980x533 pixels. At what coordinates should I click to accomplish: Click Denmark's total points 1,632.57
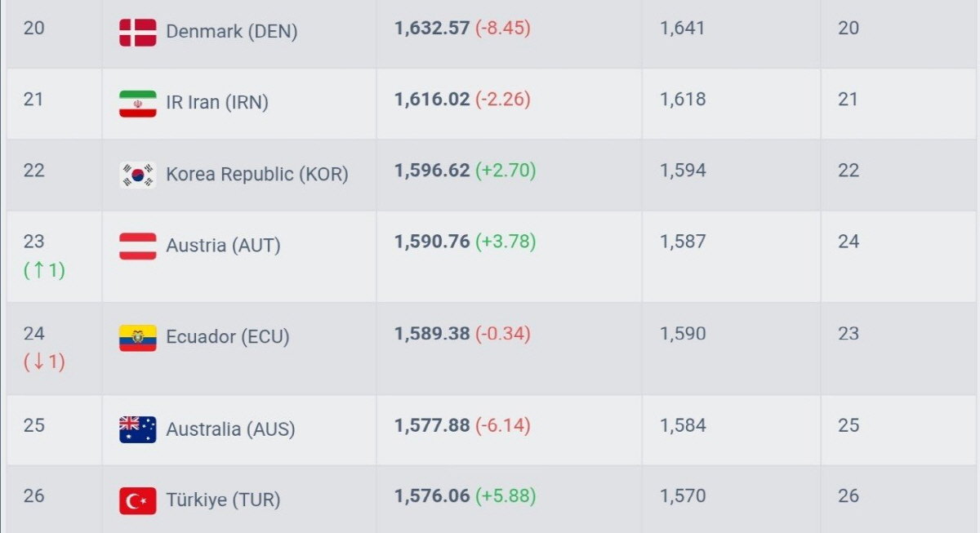pos(432,28)
